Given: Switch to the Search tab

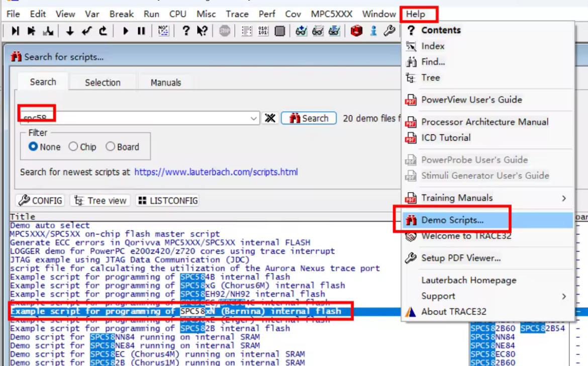Looking at the screenshot, I should click(x=43, y=82).
